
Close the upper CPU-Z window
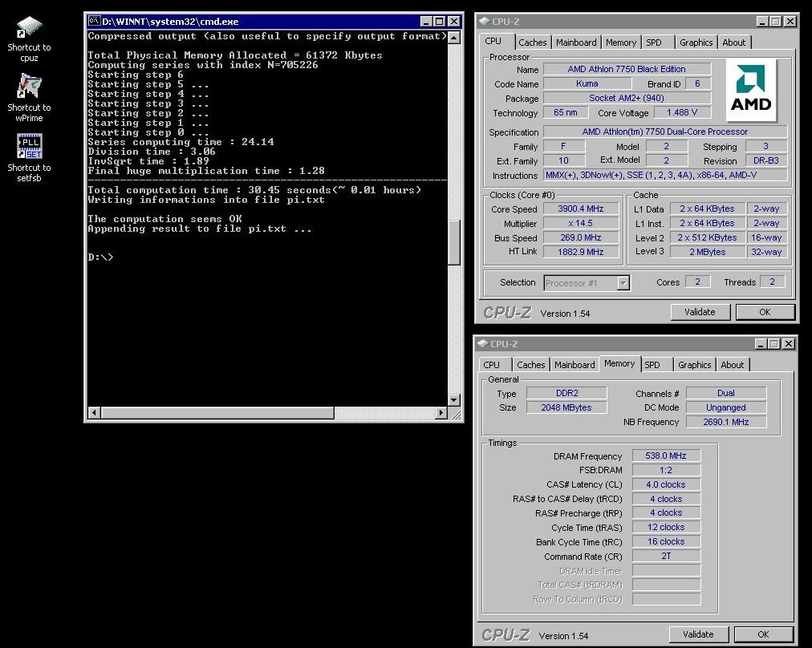click(x=790, y=21)
